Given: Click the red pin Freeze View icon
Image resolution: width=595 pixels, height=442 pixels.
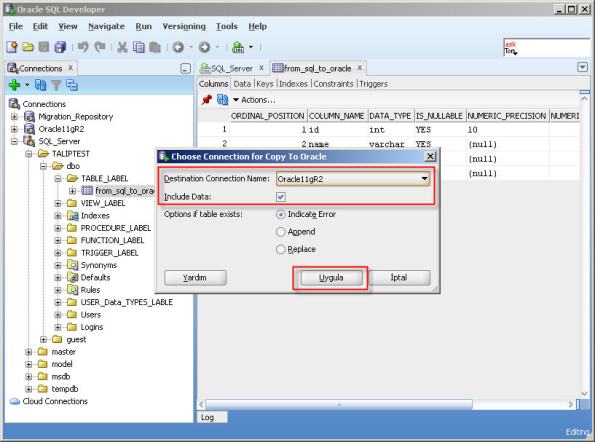Looking at the screenshot, I should (207, 100).
